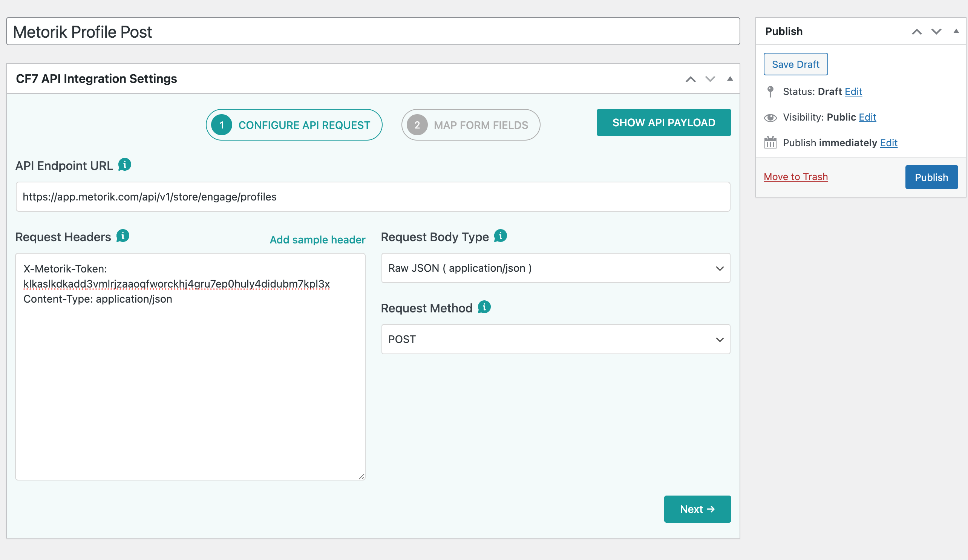The height and width of the screenshot is (560, 968).
Task: Edit the post visibility setting
Action: click(x=867, y=117)
